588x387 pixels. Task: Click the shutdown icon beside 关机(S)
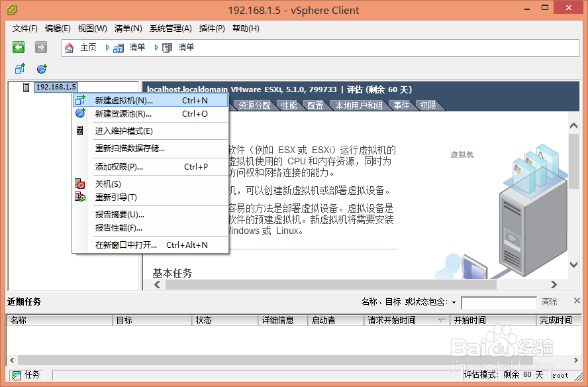coord(80,184)
